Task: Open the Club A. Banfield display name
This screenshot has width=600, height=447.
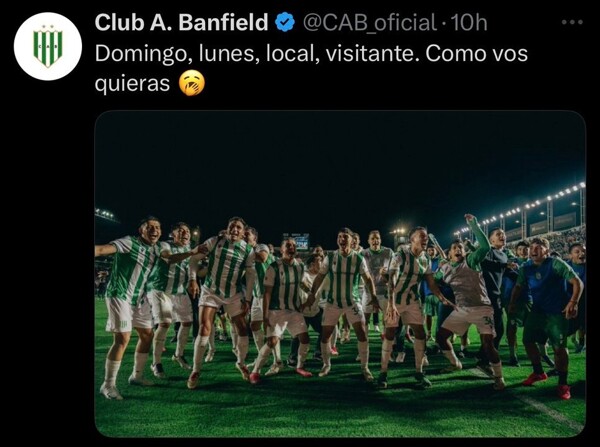Action: pos(181,22)
